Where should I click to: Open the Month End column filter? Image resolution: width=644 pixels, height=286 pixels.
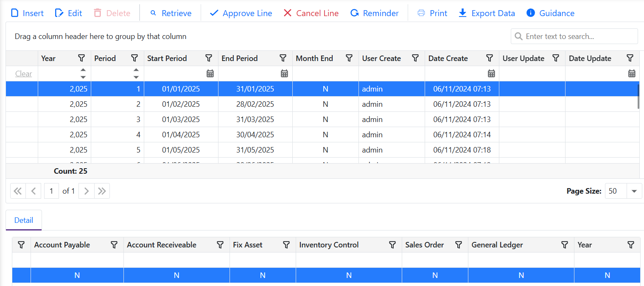coord(349,58)
